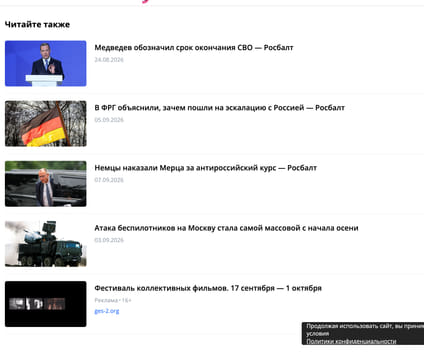
Task: Select the date 24.08.2026 under the Medvedev article
Action: click(109, 60)
